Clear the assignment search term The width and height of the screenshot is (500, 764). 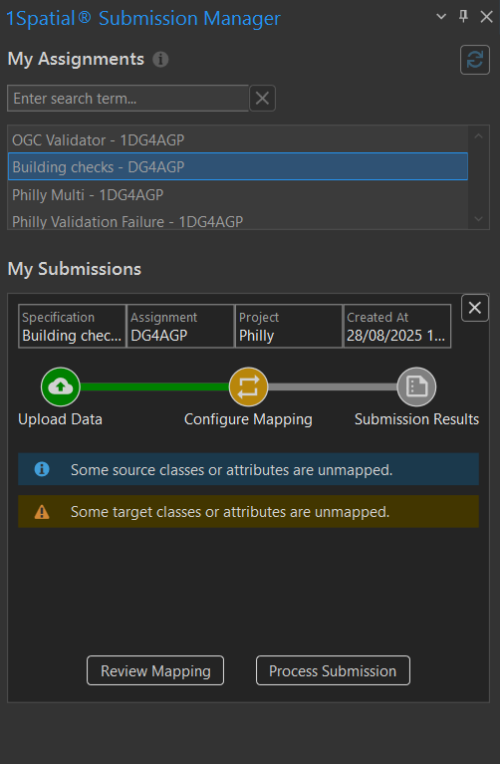pyautogui.click(x=262, y=98)
